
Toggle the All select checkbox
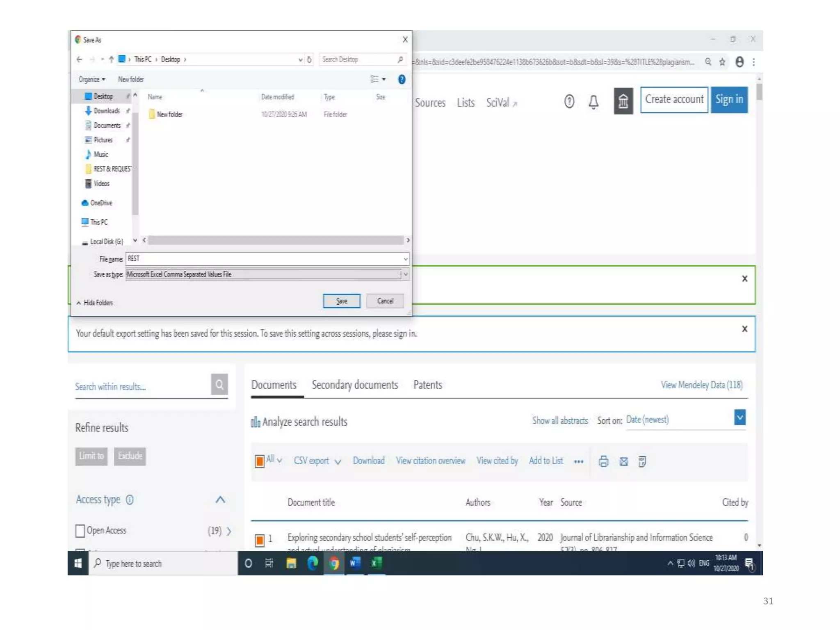[260, 461]
